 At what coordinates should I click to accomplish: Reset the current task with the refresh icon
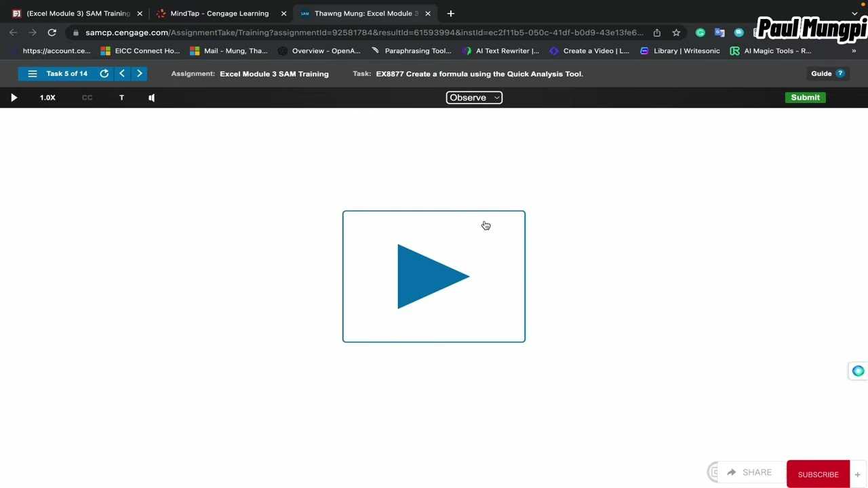click(x=104, y=74)
